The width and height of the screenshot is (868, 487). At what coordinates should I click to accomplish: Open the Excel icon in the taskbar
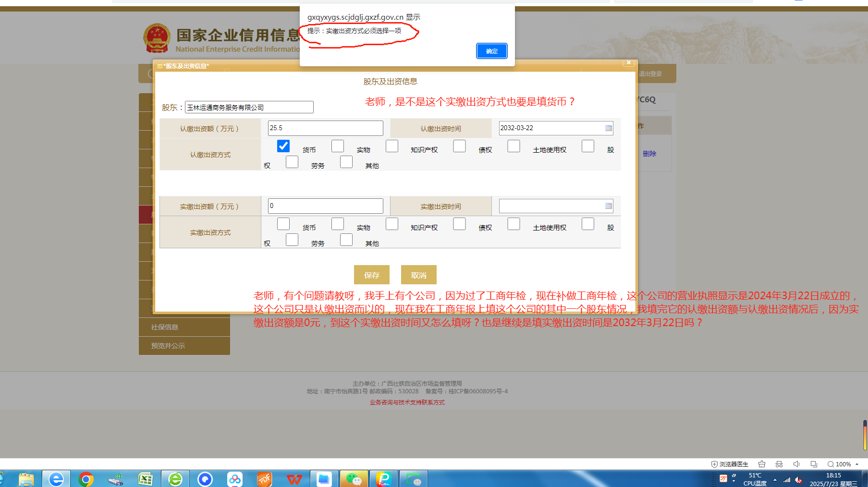click(145, 479)
